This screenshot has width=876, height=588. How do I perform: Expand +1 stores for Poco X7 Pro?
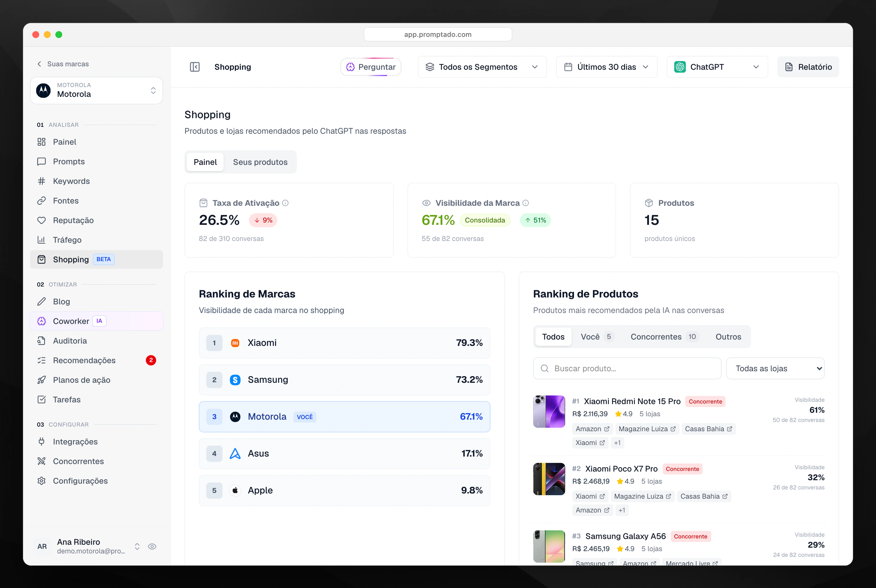622,510
